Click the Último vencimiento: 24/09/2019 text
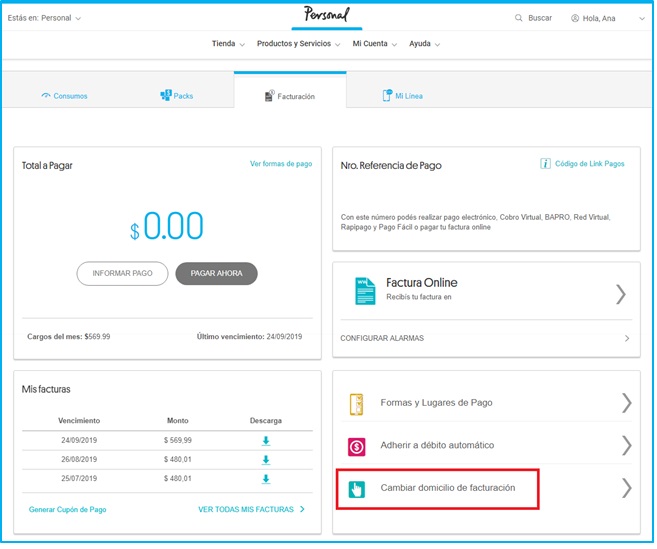The width and height of the screenshot is (657, 549). coord(251,338)
